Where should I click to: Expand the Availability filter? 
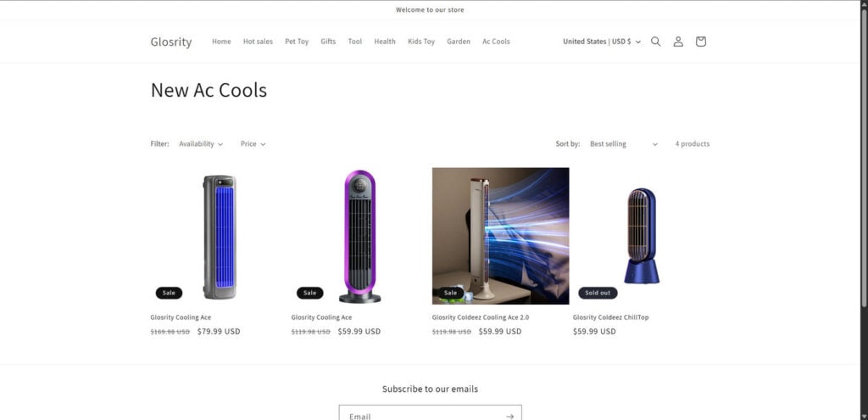(201, 144)
